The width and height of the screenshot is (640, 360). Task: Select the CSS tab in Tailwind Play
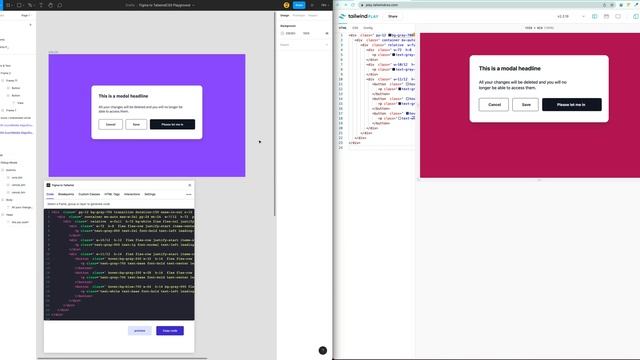(x=355, y=28)
